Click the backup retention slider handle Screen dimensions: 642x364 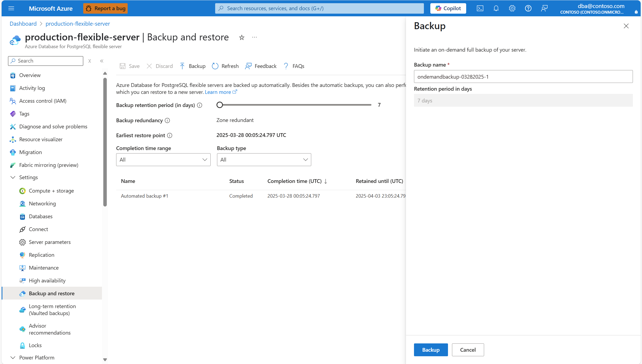[220, 105]
